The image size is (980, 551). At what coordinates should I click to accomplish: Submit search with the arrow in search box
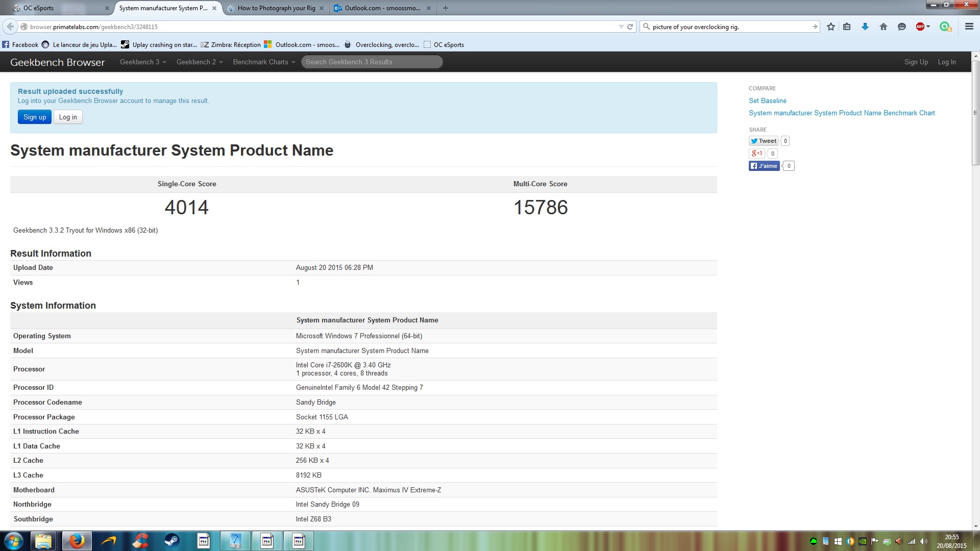click(x=815, y=27)
